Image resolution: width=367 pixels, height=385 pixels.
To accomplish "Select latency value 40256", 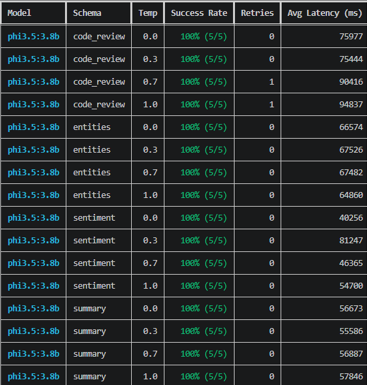I will point(351,218).
